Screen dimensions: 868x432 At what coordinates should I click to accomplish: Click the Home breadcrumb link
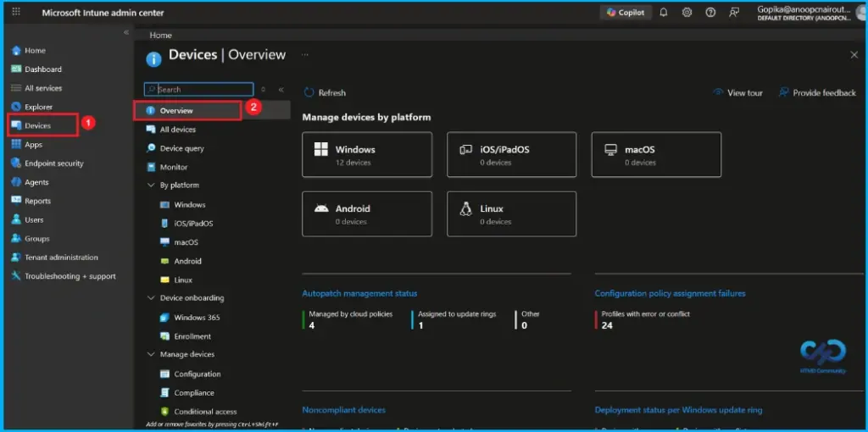(160, 36)
